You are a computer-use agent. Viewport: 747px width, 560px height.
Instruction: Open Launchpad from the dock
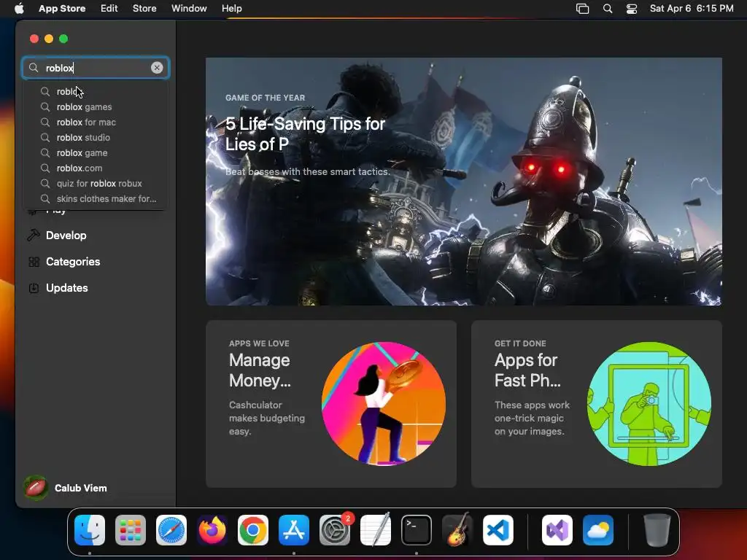coord(131,530)
